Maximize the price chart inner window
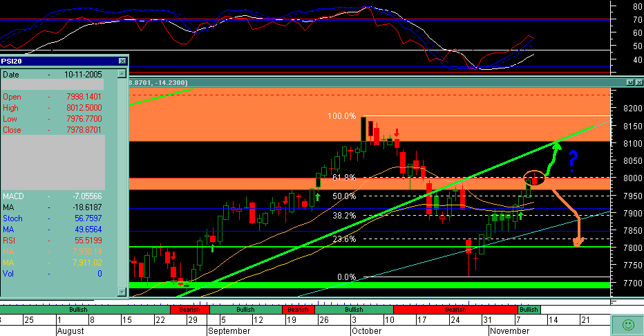The image size is (644, 336). click(630, 82)
